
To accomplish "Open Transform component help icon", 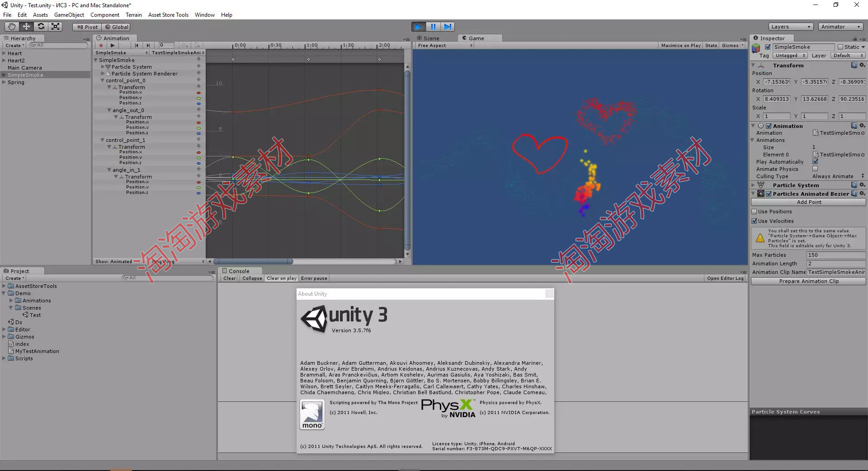I will tap(854, 65).
